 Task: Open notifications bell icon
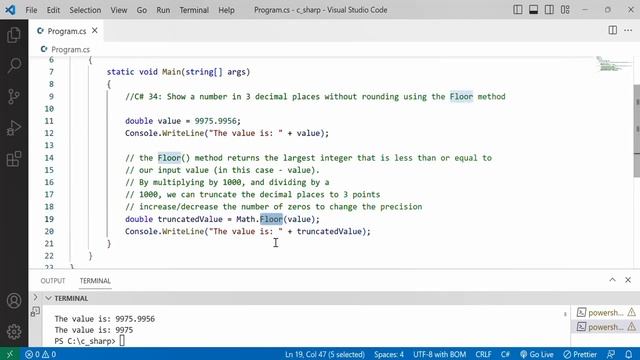[629, 354]
